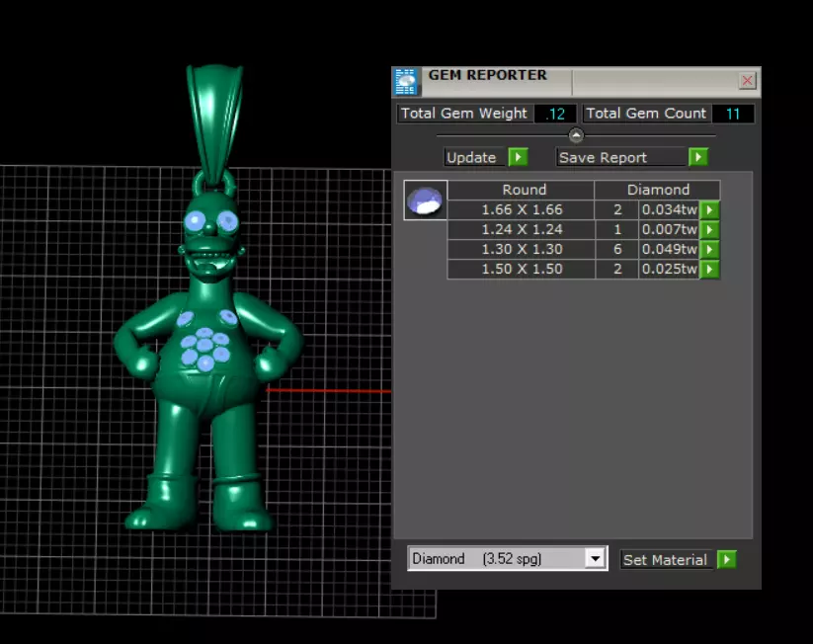813x644 pixels.
Task: Click the Diamond column header
Action: click(658, 190)
